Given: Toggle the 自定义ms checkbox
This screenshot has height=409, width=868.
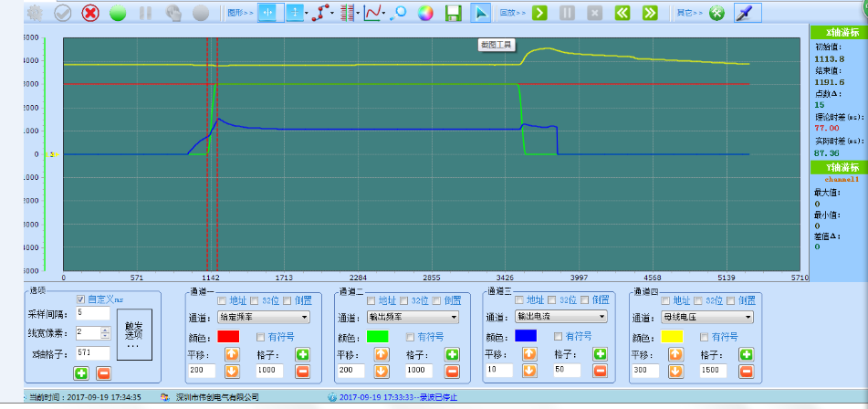Looking at the screenshot, I should (81, 299).
